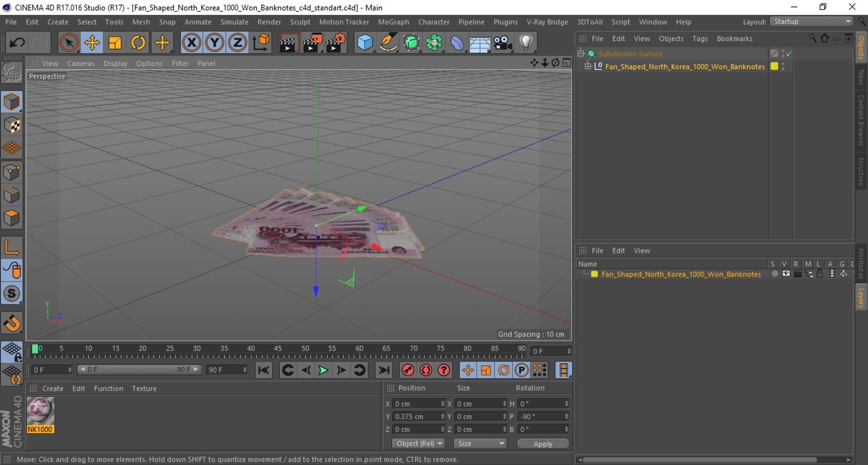Add a Cube primitive object
Screen dimensions: 868x465
365,43
